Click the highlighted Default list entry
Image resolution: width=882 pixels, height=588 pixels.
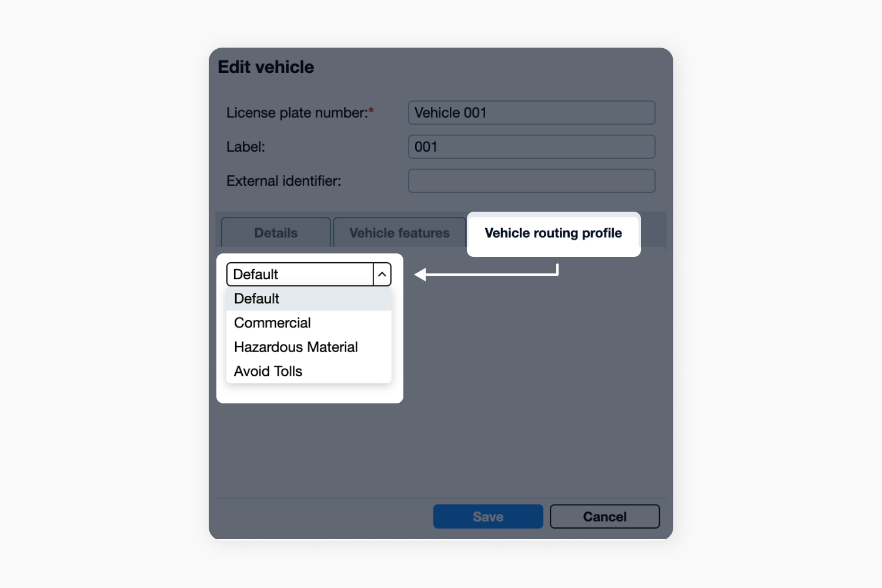[x=256, y=299]
